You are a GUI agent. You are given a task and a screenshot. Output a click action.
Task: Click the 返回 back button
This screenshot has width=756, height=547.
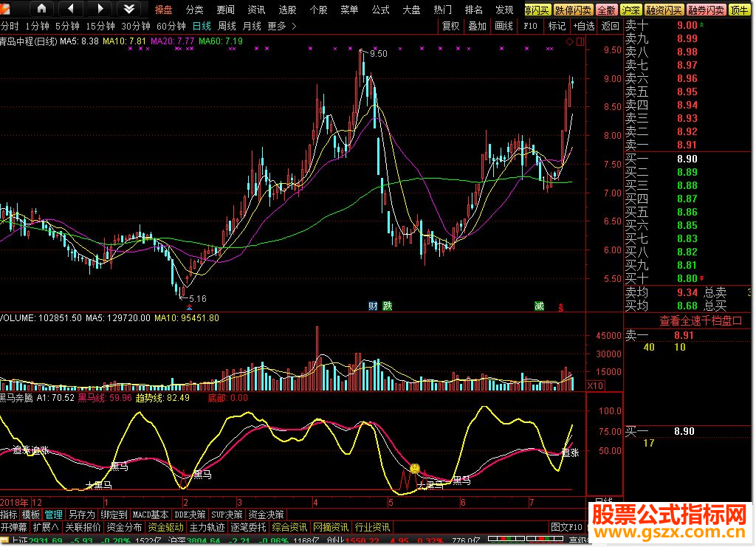pyautogui.click(x=611, y=26)
